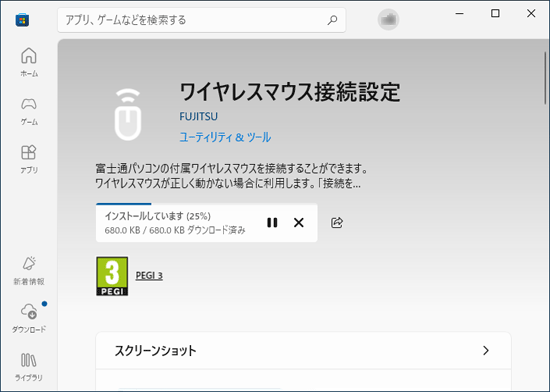Minimize the Microsoft Store window
This screenshot has width=550, height=392.
460,13
